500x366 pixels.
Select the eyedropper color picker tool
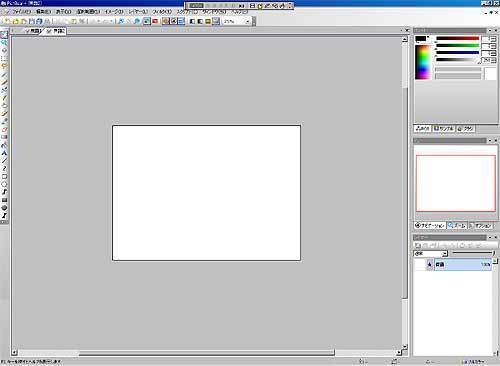pos(4,121)
